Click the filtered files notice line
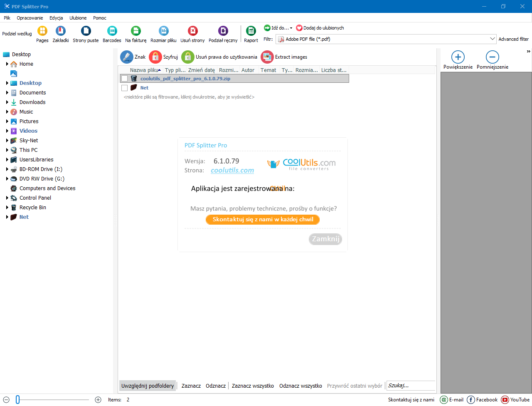This screenshot has width=532, height=406. click(x=189, y=97)
